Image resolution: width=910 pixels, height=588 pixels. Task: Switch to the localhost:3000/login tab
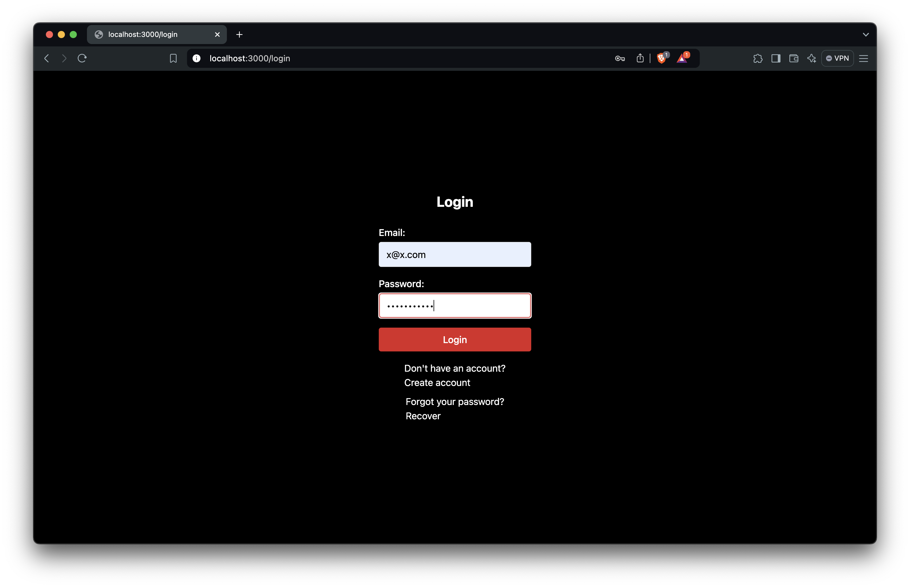[x=143, y=34]
